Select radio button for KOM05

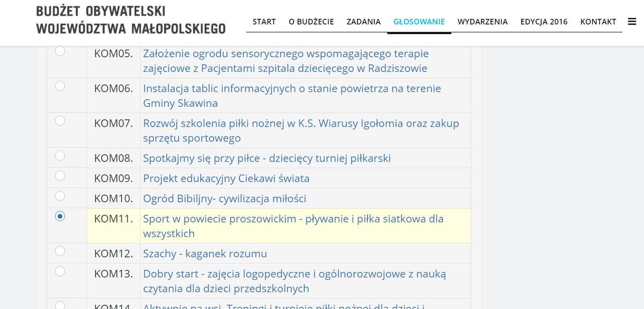60,51
